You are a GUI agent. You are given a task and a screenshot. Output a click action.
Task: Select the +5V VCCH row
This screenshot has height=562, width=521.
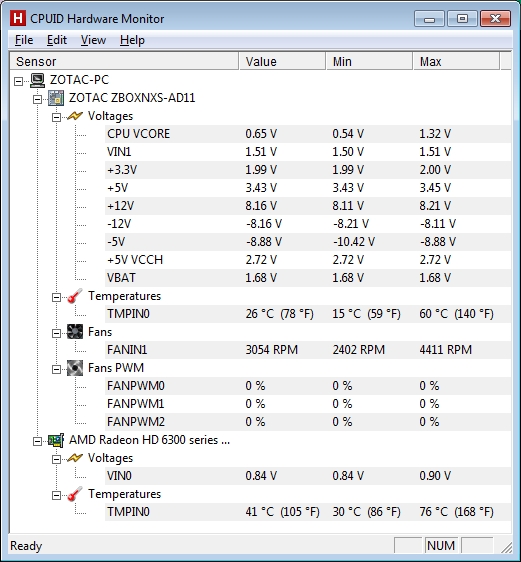(308, 259)
